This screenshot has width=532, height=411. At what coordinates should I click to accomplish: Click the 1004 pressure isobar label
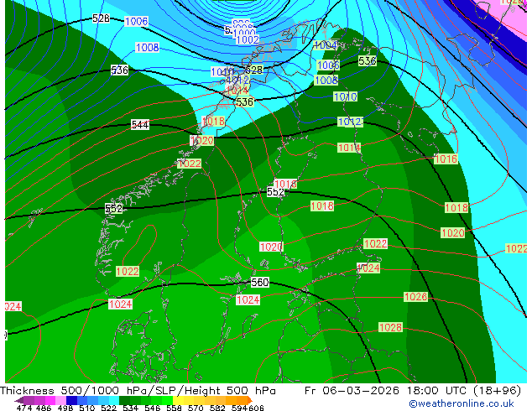[326, 45]
